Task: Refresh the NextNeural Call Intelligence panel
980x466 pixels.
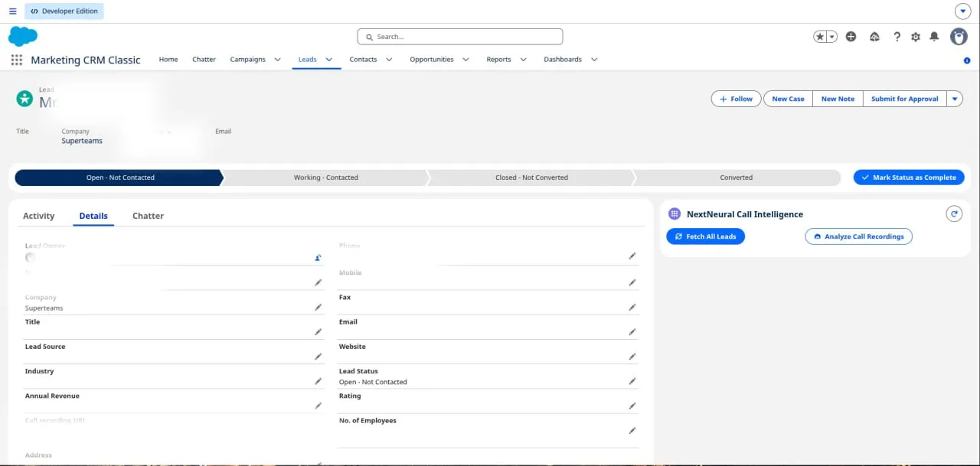Action: coord(954,214)
